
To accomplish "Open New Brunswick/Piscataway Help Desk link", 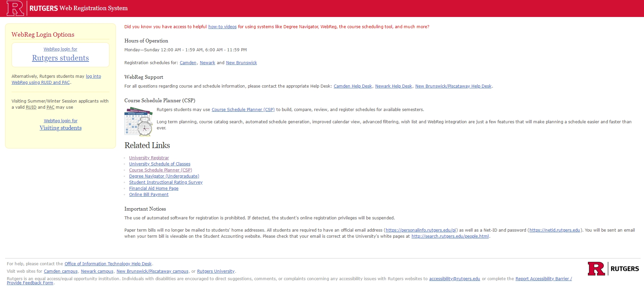I will tap(453, 86).
